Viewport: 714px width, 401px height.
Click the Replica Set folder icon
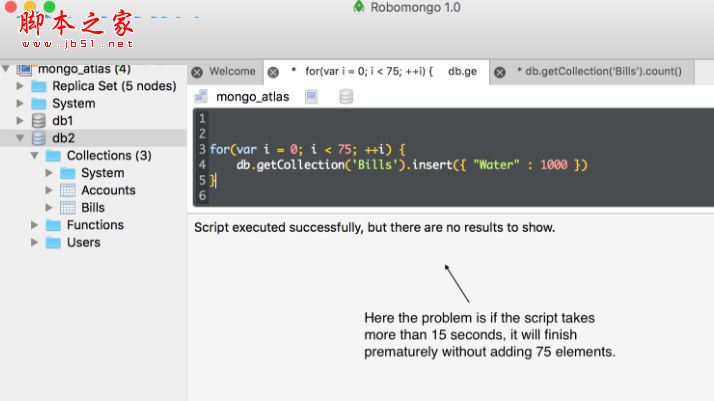point(39,86)
